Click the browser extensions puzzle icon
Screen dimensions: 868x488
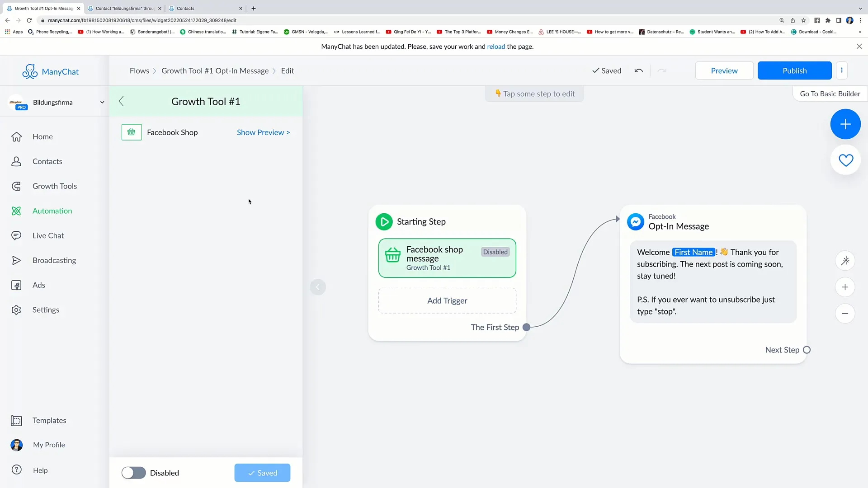(x=828, y=20)
